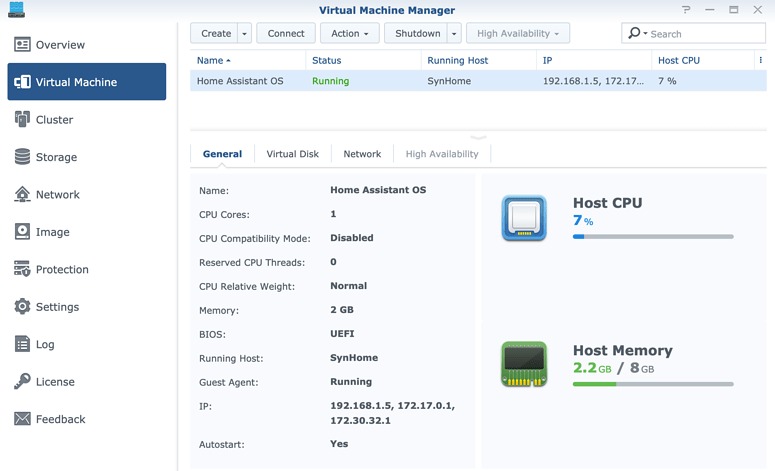Click the green Running status cell

[x=331, y=81]
